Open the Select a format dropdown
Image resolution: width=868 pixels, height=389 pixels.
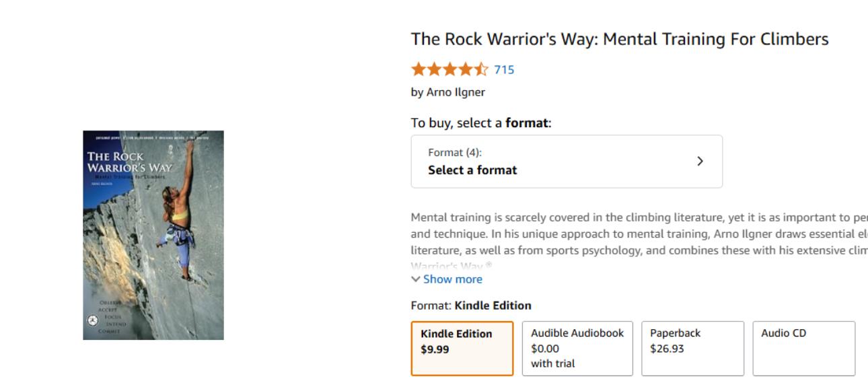[567, 162]
